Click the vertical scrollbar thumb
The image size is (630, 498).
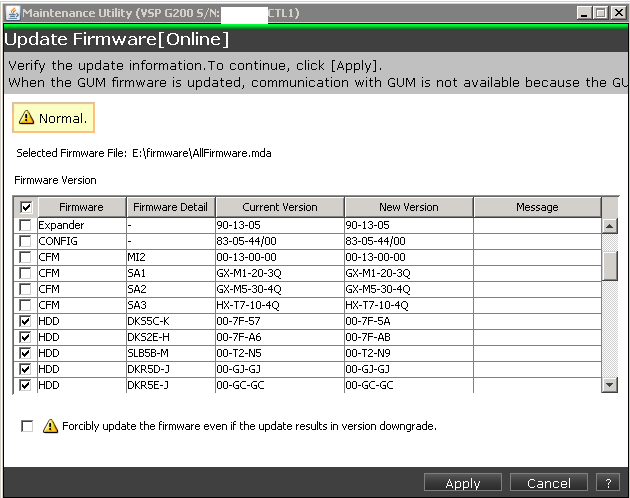pyautogui.click(x=610, y=266)
